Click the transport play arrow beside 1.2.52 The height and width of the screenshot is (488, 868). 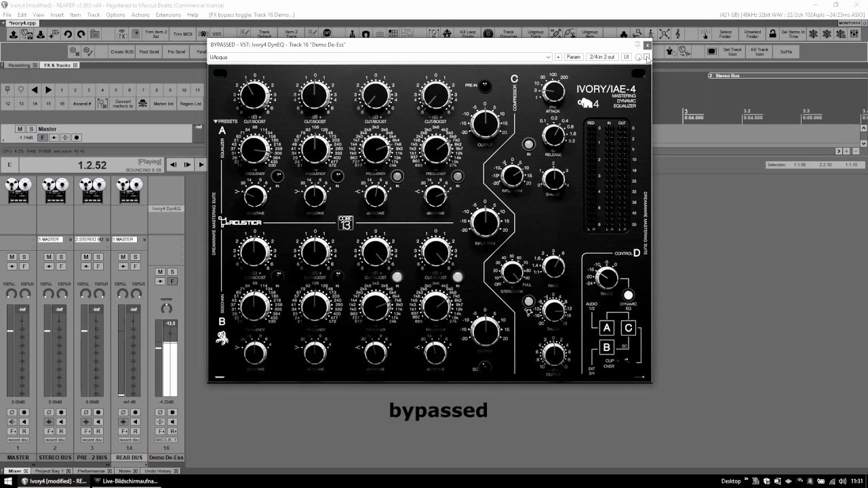(x=201, y=164)
